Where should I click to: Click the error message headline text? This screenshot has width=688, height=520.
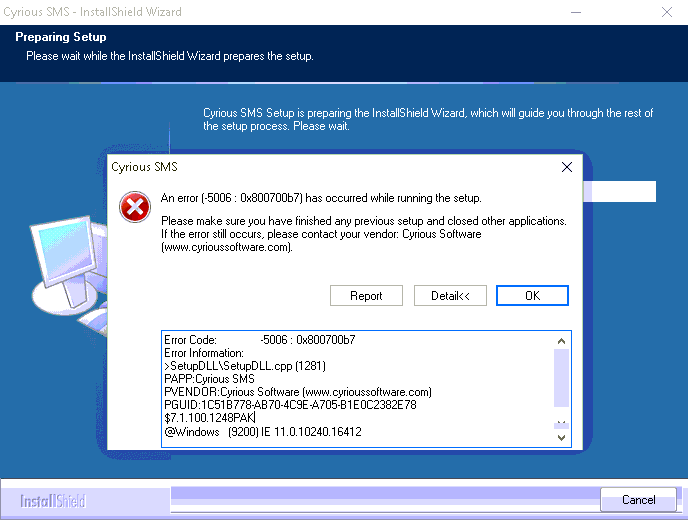click(x=321, y=198)
